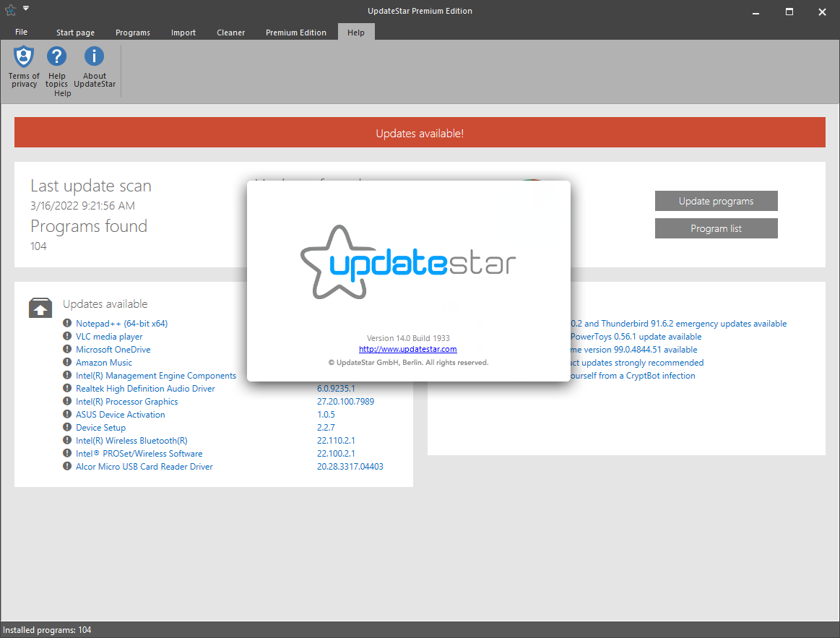Open the Cleaner tab

231,33
